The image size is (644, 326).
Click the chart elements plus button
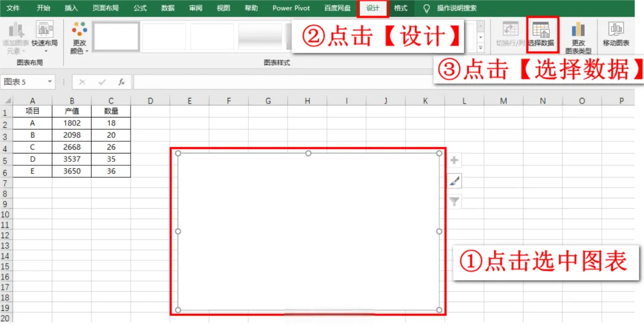(454, 161)
